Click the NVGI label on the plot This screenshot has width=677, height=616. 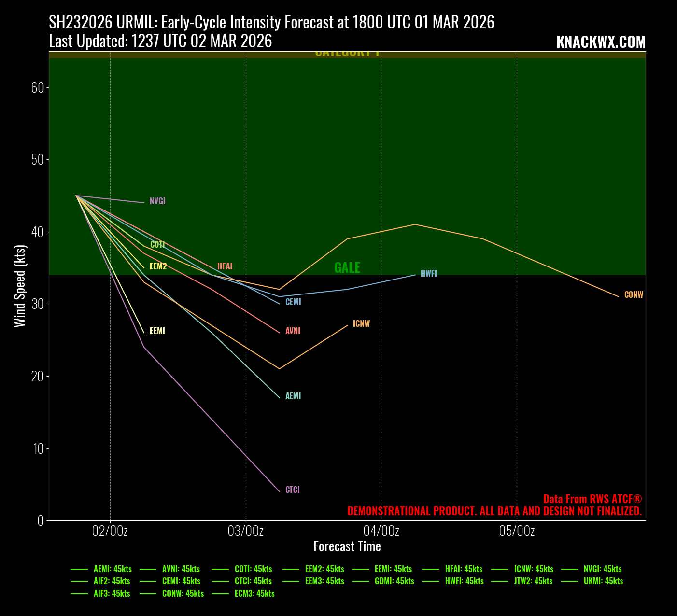point(157,201)
